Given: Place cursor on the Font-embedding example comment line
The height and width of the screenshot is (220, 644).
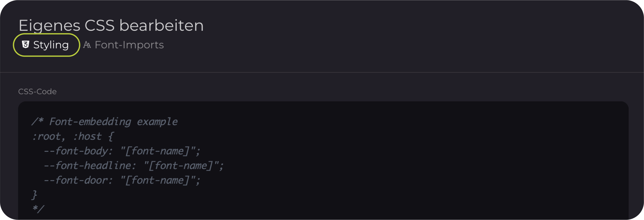Looking at the screenshot, I should click(104, 122).
